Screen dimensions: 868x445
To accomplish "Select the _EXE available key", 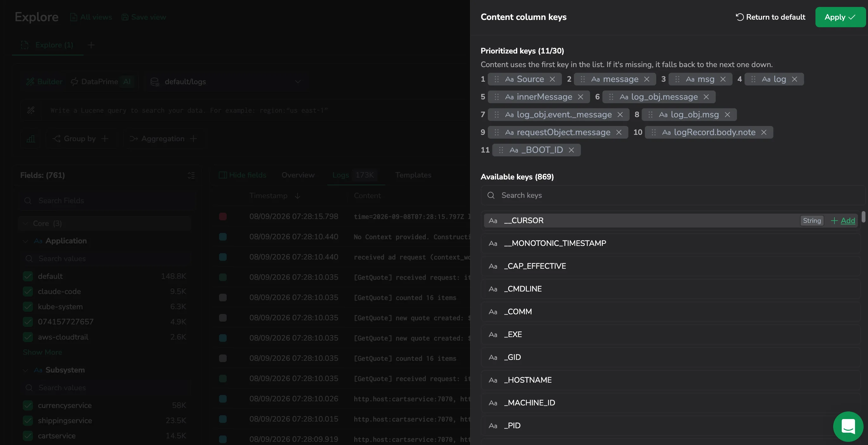I will coord(670,335).
